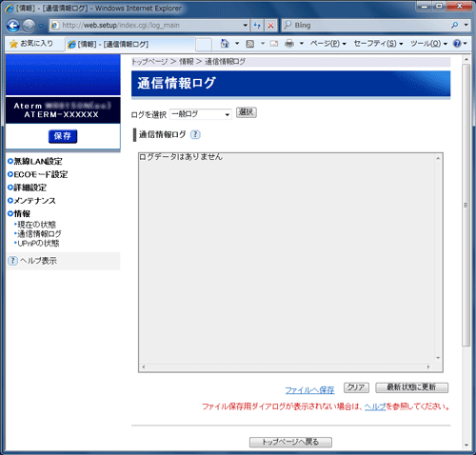Click the browser Back arrow button
Viewport: 476px width, 455px height.
tap(13, 26)
